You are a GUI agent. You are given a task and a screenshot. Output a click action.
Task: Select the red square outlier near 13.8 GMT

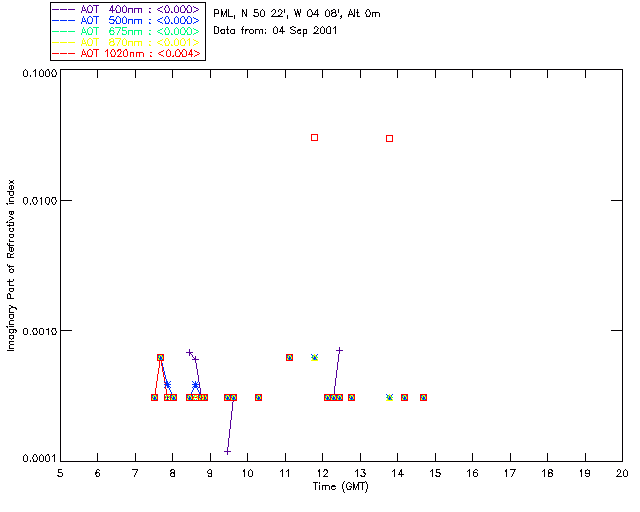point(389,139)
